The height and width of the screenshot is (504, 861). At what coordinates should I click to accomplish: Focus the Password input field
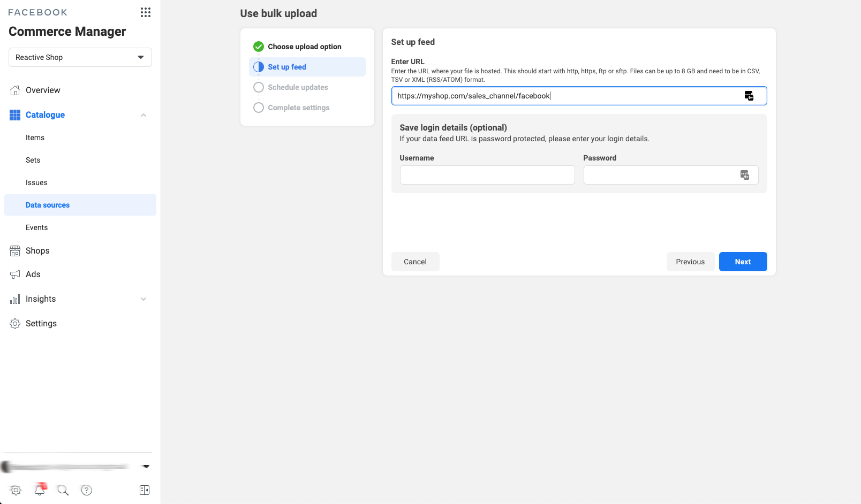[671, 175]
